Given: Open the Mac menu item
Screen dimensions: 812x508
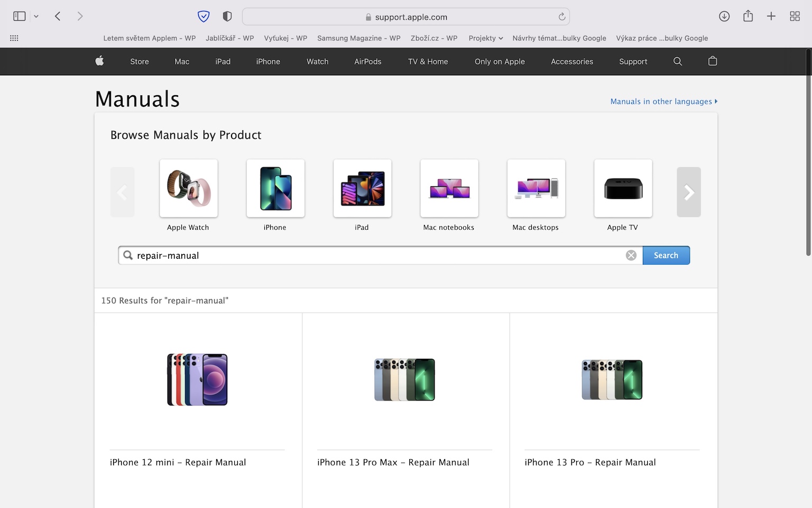Looking at the screenshot, I should pos(182,61).
